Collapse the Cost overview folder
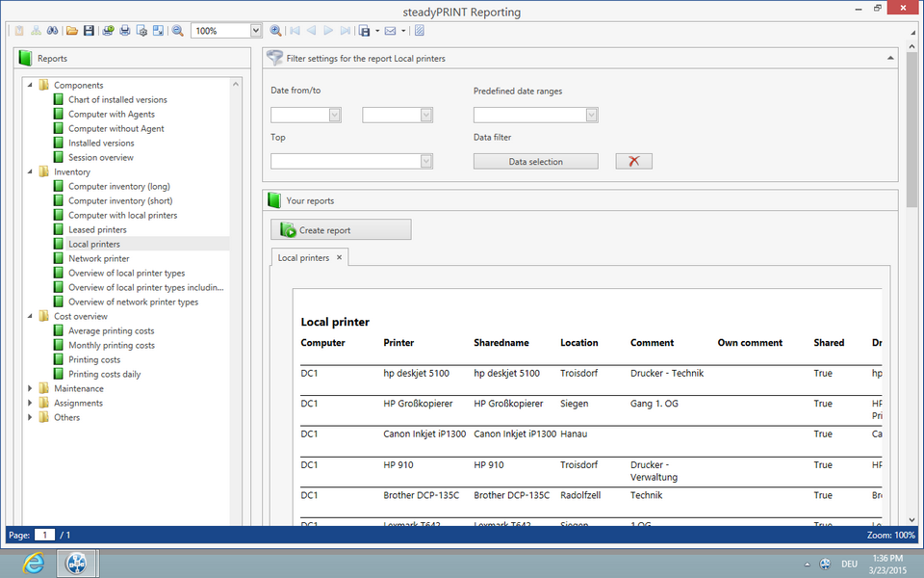The height and width of the screenshot is (578, 924). pos(30,316)
